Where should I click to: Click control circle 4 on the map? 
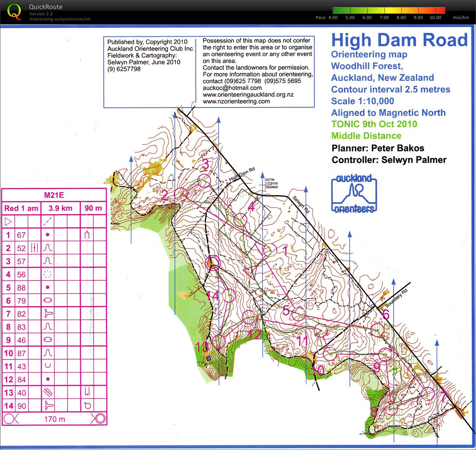[240, 220]
